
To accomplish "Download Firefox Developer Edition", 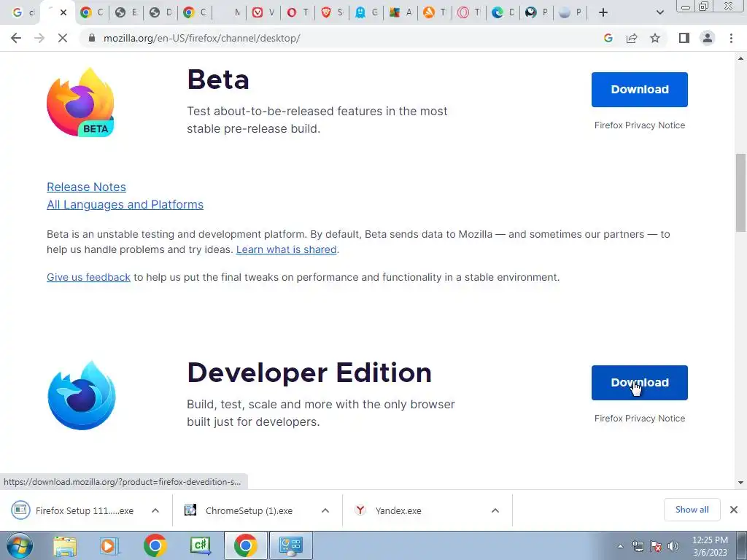I will pyautogui.click(x=639, y=382).
